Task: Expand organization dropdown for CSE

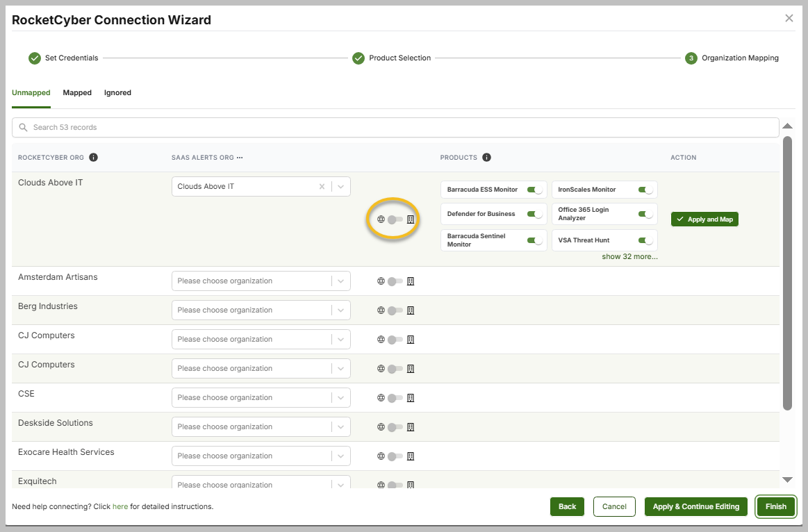Action: (261, 397)
